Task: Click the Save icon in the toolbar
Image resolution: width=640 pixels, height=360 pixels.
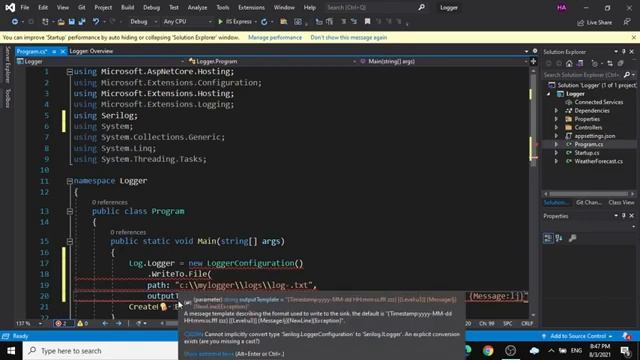Action: click(x=72, y=22)
